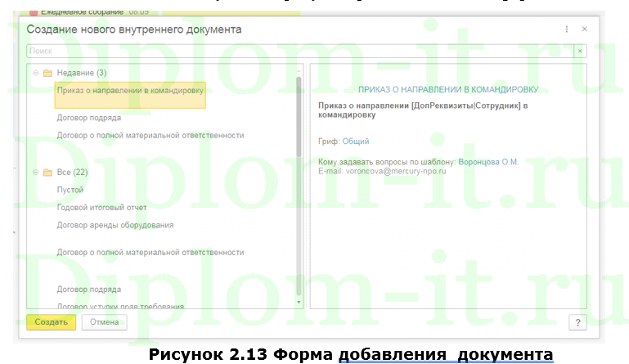This screenshot has width=629, height=364.
Task: Click the voroncova@mercury-npo.ru email text
Action: [396, 171]
